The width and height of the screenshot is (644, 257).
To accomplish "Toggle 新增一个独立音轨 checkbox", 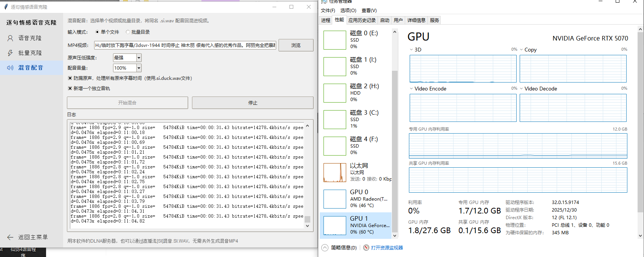I will tap(70, 89).
